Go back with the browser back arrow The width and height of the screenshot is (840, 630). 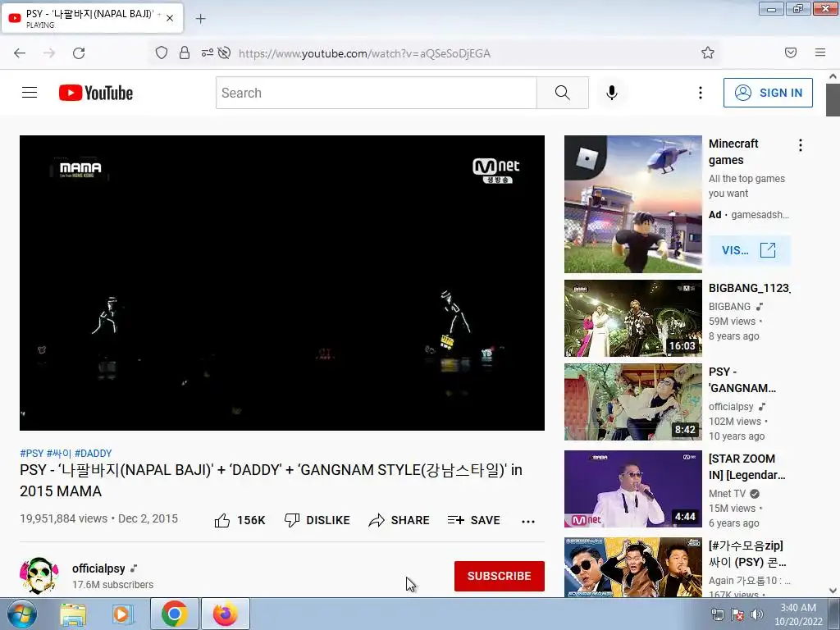pos(20,53)
